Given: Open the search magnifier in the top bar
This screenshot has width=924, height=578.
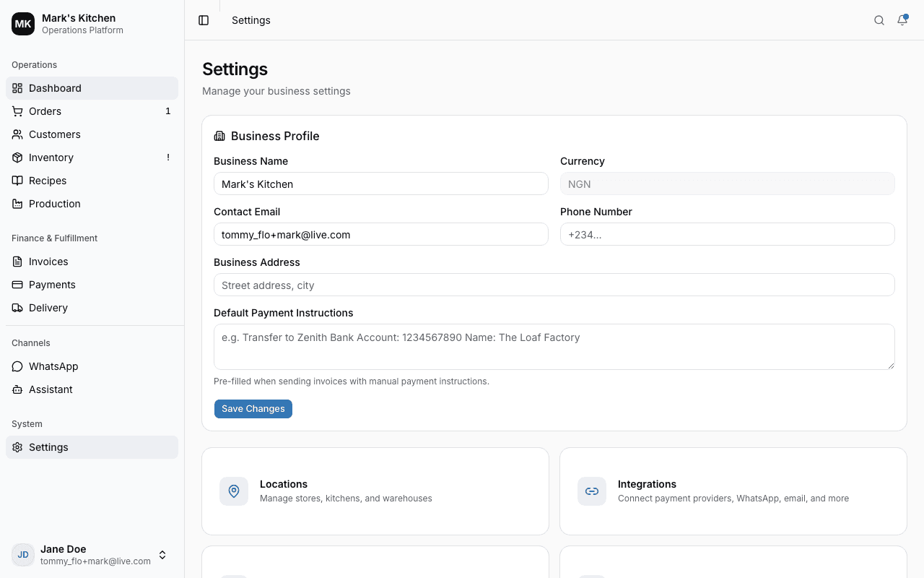Looking at the screenshot, I should pyautogui.click(x=879, y=20).
